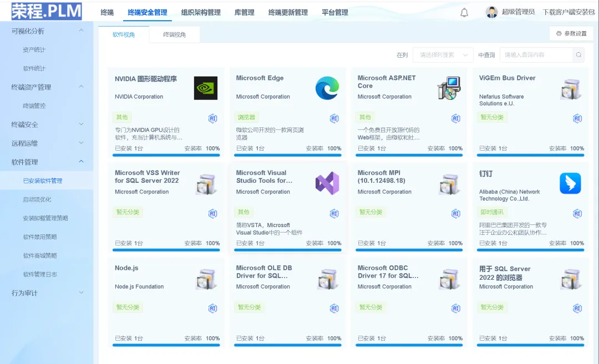Click the Microsoft VSS Writer package icon
Image resolution: width=599 pixels, height=364 pixels.
click(x=206, y=183)
